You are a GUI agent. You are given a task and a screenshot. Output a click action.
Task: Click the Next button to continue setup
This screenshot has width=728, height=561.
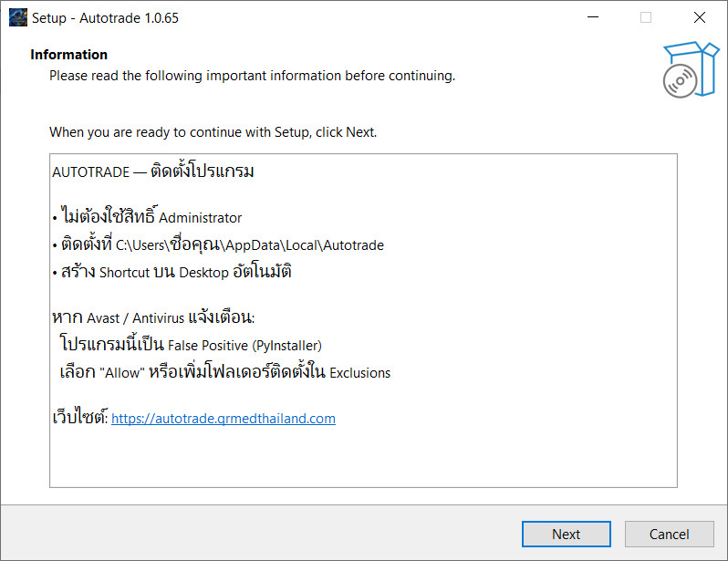pos(566,534)
